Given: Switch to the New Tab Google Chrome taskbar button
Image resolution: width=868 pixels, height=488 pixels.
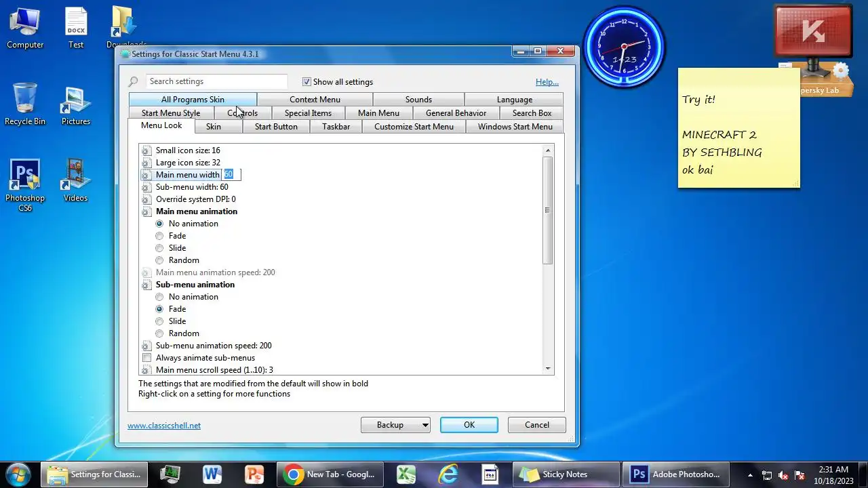Looking at the screenshot, I should coord(330,474).
